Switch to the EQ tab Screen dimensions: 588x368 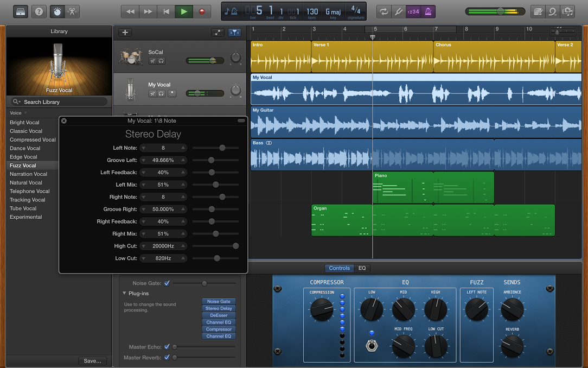(362, 268)
